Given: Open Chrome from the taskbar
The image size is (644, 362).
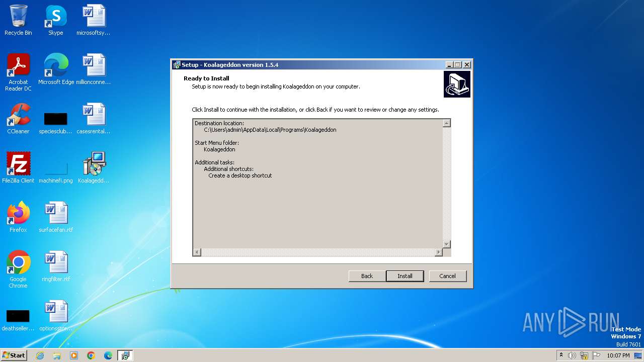Looking at the screenshot, I should tap(91, 355).
